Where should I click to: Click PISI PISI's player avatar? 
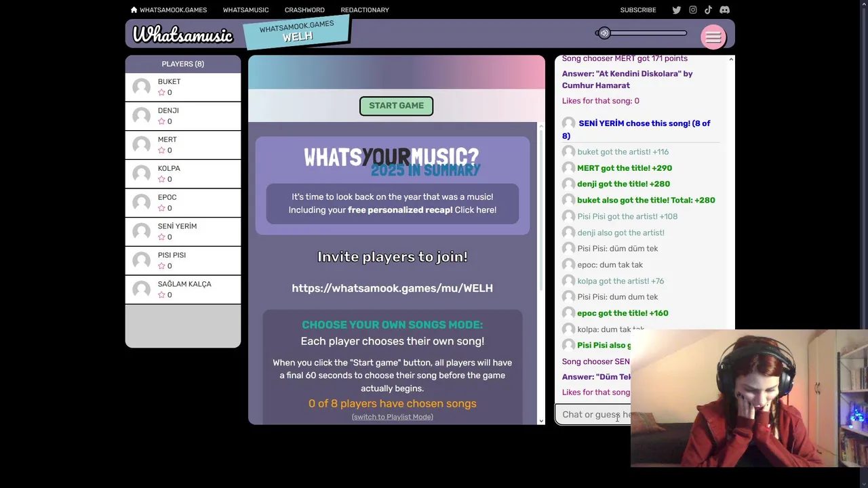click(x=142, y=260)
